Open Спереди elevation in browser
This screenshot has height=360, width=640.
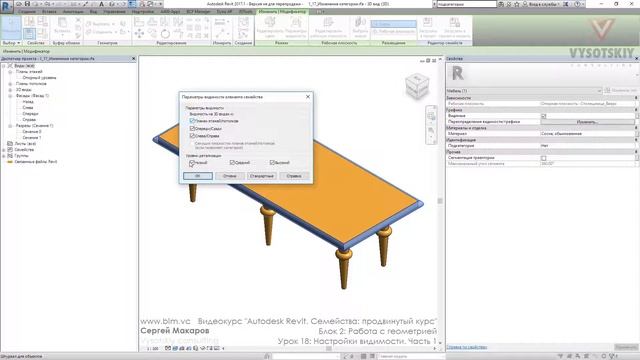click(30, 113)
